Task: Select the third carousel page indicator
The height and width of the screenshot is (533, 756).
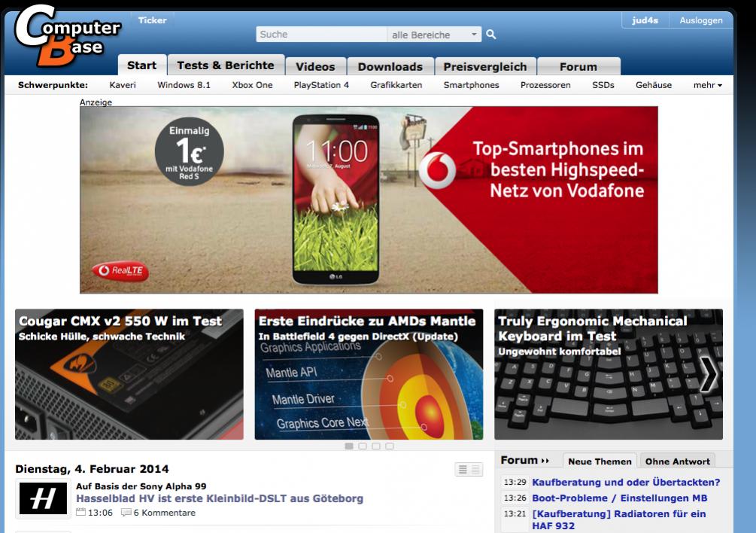Action: click(x=376, y=446)
